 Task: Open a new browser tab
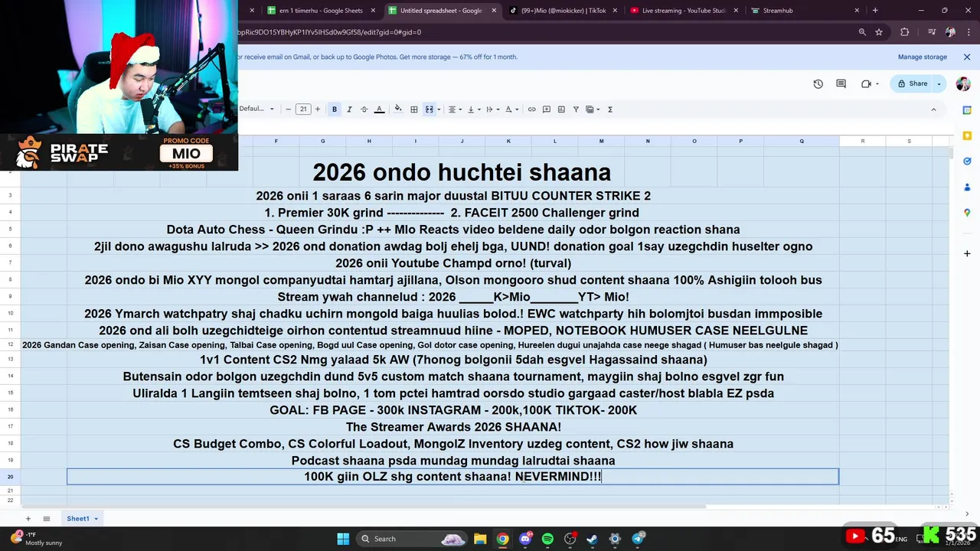pyautogui.click(x=875, y=11)
